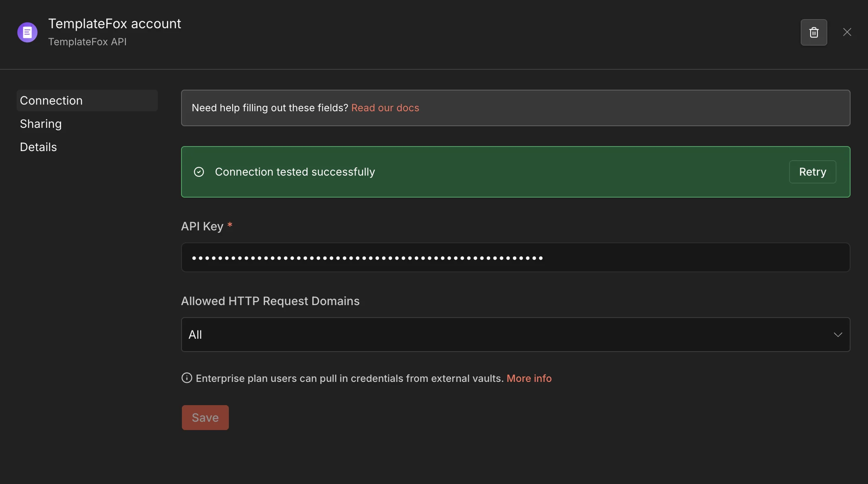The width and height of the screenshot is (868, 484).
Task: Follow the More info link
Action: click(x=529, y=379)
